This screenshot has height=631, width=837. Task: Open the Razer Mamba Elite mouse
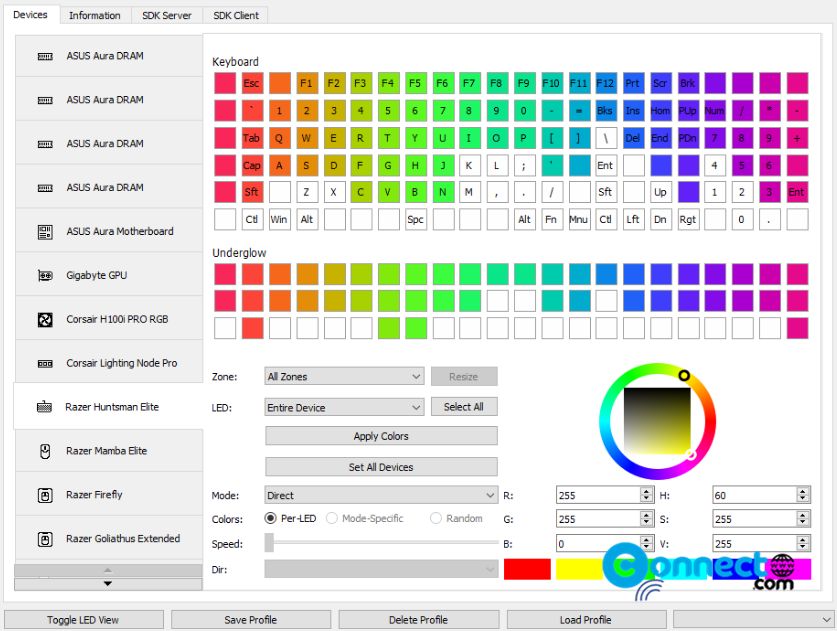tap(109, 451)
